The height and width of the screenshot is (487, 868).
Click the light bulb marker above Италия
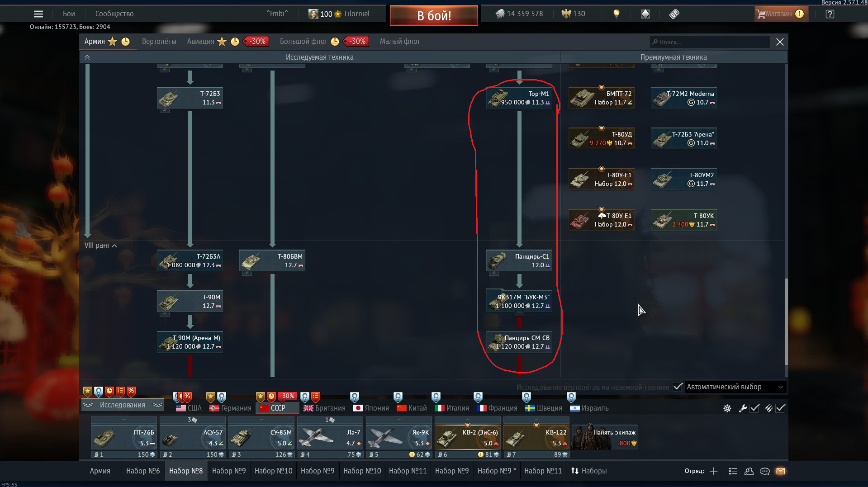[x=436, y=397]
